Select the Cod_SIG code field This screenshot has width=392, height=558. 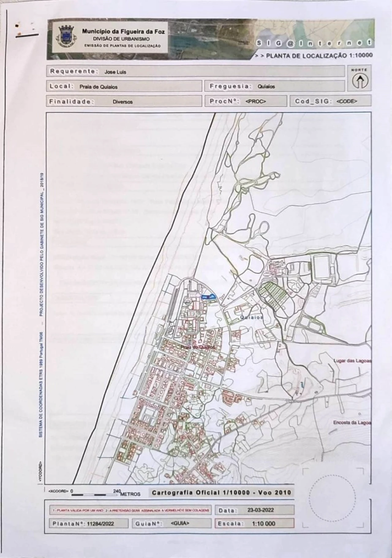point(330,101)
